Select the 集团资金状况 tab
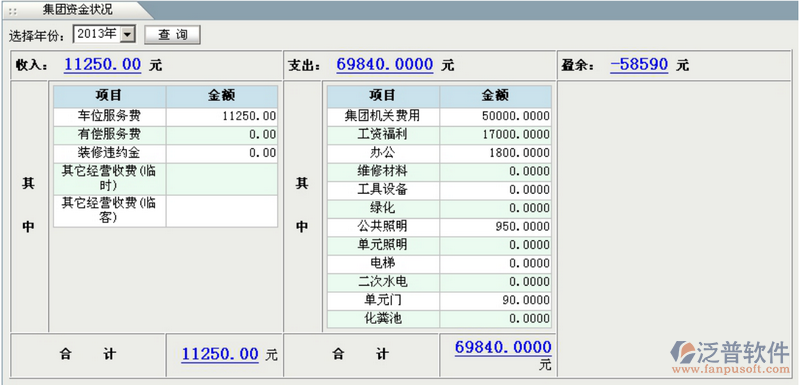This screenshot has height=385, width=800. (x=78, y=9)
